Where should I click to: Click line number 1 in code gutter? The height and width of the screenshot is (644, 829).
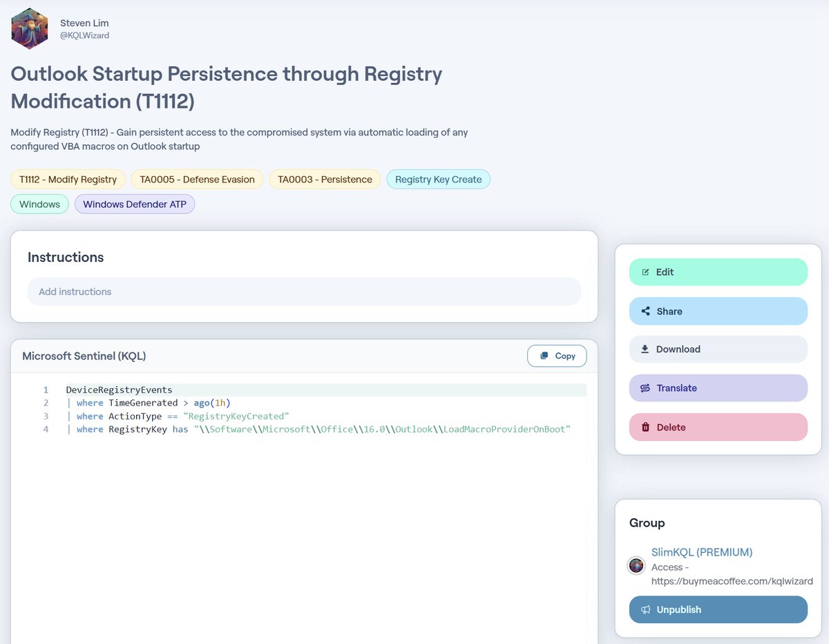click(x=46, y=390)
